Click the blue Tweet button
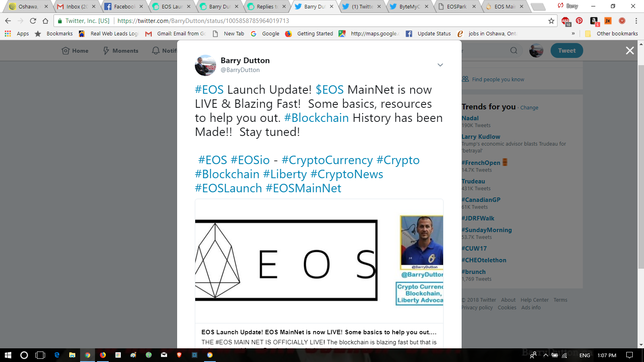Image resolution: width=644 pixels, height=362 pixels. point(567,51)
